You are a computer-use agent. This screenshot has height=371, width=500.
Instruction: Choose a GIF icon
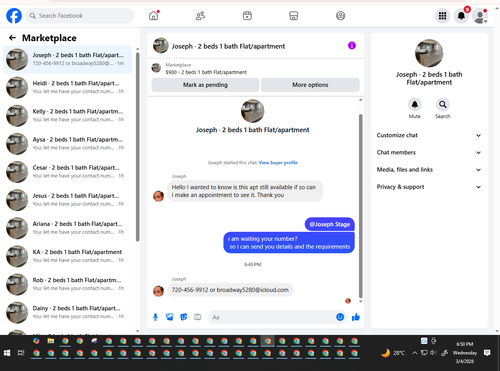198,317
